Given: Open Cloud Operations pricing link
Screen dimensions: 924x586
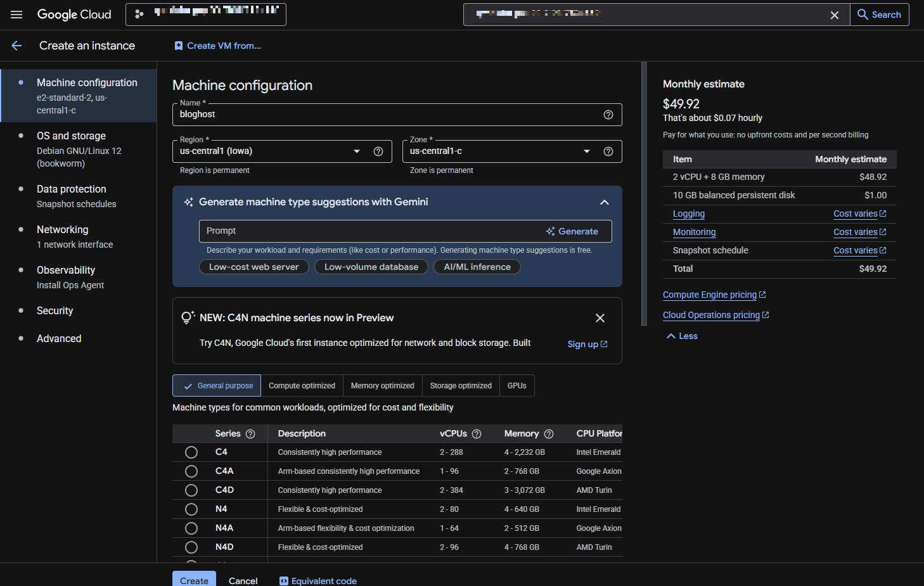Looking at the screenshot, I should [716, 315].
